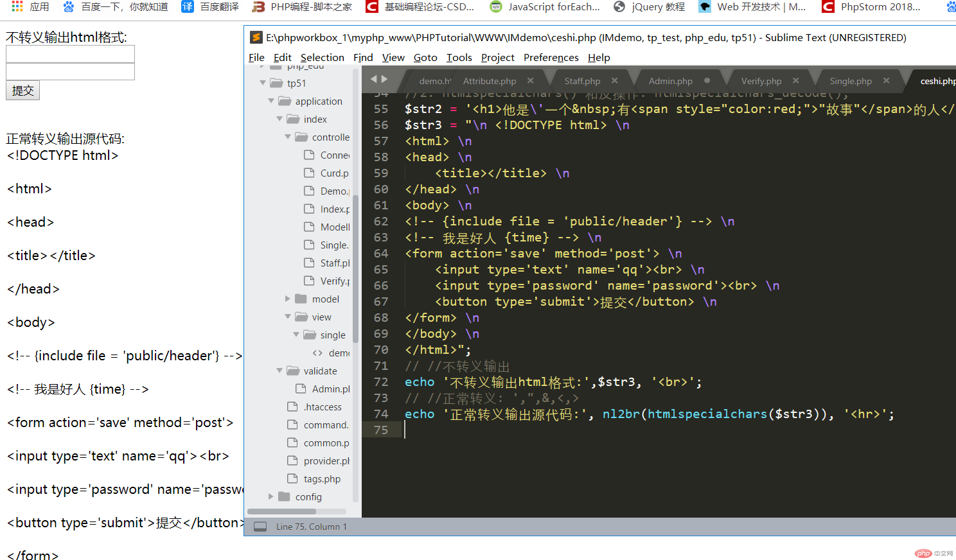This screenshot has height=560, width=956.
Task: Click Line 75, Column 1 status text
Action: click(311, 527)
